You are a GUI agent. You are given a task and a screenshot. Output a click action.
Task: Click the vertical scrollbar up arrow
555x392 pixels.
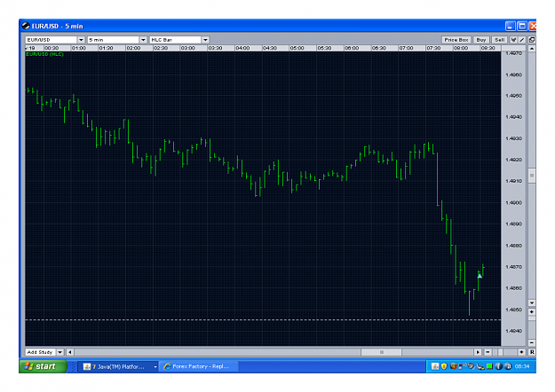[x=532, y=49]
